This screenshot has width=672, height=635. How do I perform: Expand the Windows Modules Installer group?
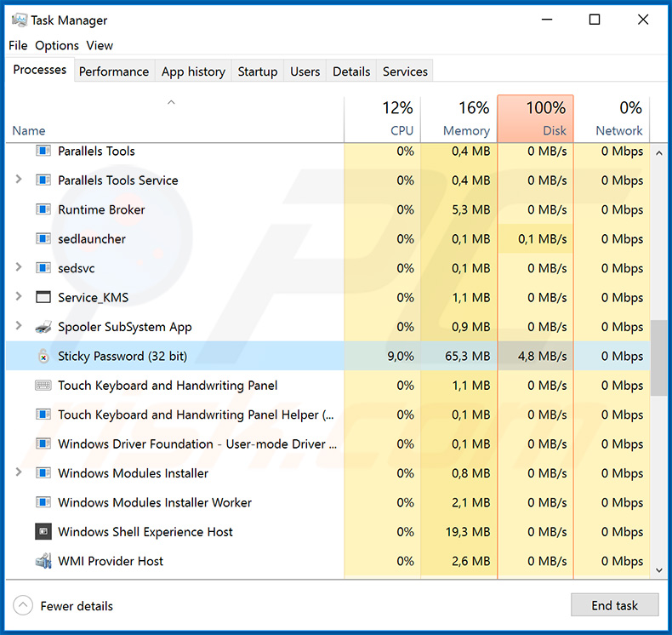(x=19, y=473)
